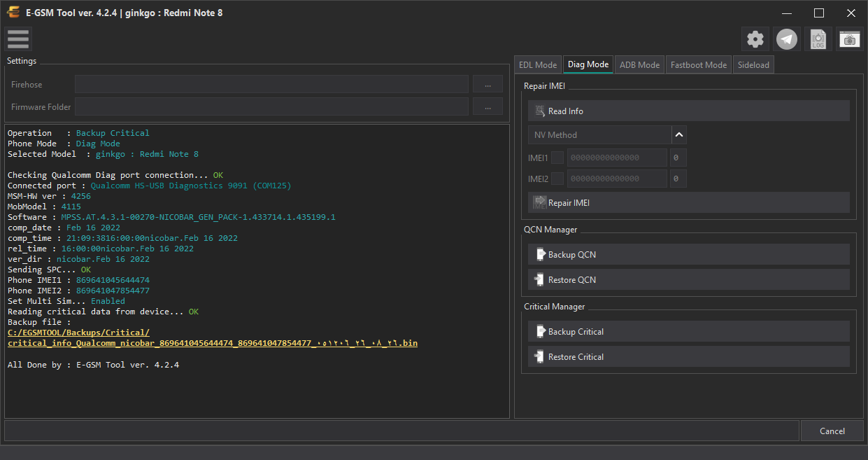Click Phone IMEI1 value 869641045644474
The width and height of the screenshot is (868, 460).
[113, 280]
